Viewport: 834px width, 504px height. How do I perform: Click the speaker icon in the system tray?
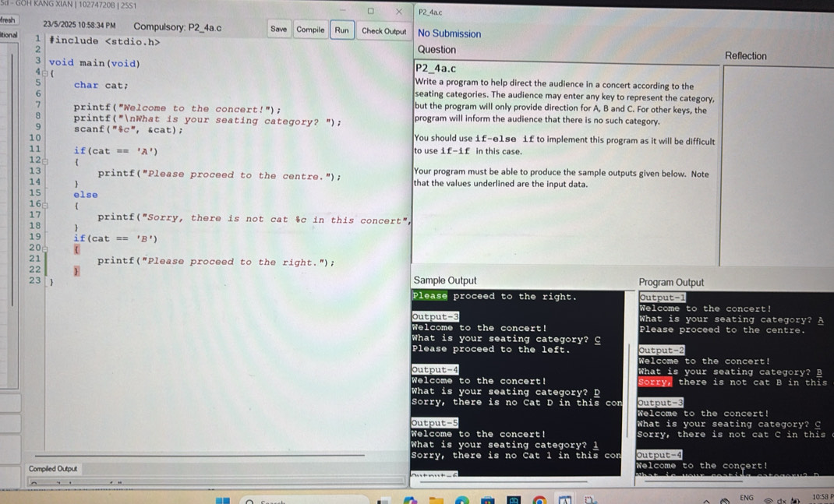pyautogui.click(x=782, y=499)
